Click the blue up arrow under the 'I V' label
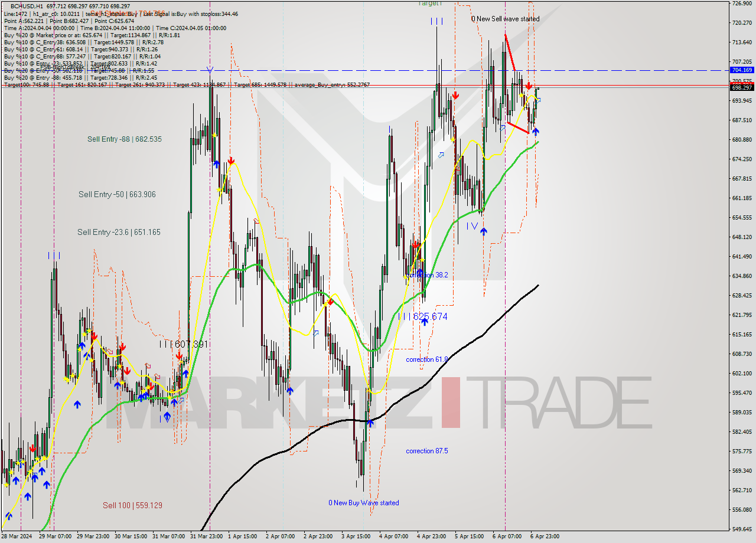Viewport: 756px width, 543px height. [x=484, y=232]
